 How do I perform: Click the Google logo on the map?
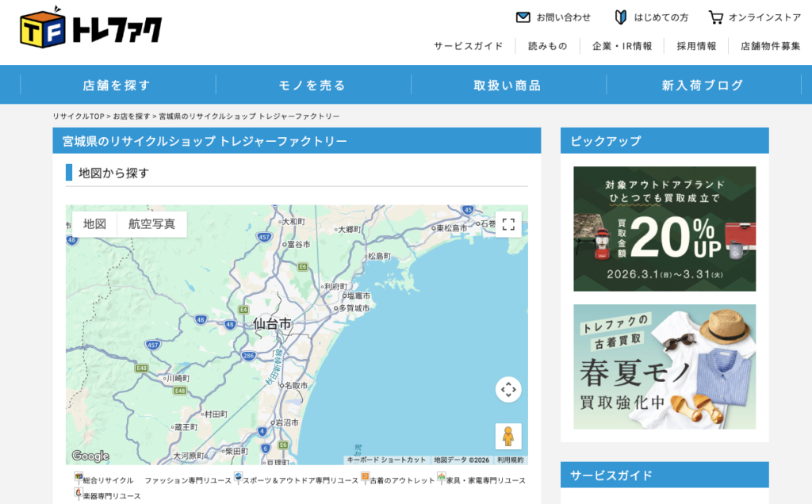(x=90, y=456)
